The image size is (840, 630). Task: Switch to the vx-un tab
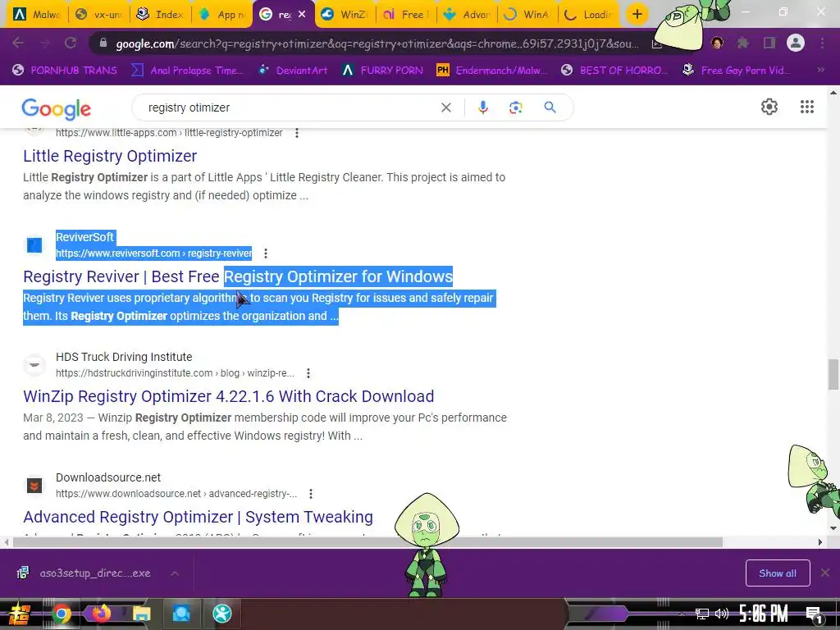pos(99,15)
